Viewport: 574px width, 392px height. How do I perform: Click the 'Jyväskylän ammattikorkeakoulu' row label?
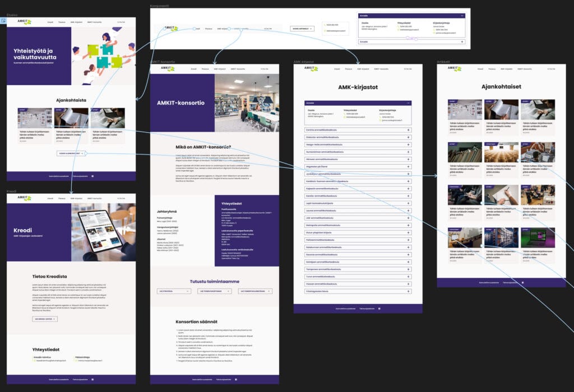click(x=323, y=174)
